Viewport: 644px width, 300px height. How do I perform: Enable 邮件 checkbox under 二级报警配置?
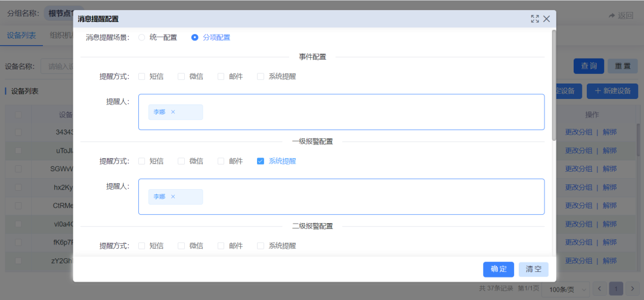pos(221,246)
